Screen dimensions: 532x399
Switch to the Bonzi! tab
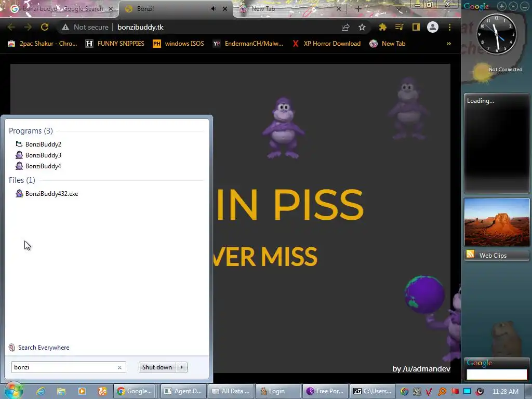[x=176, y=9]
